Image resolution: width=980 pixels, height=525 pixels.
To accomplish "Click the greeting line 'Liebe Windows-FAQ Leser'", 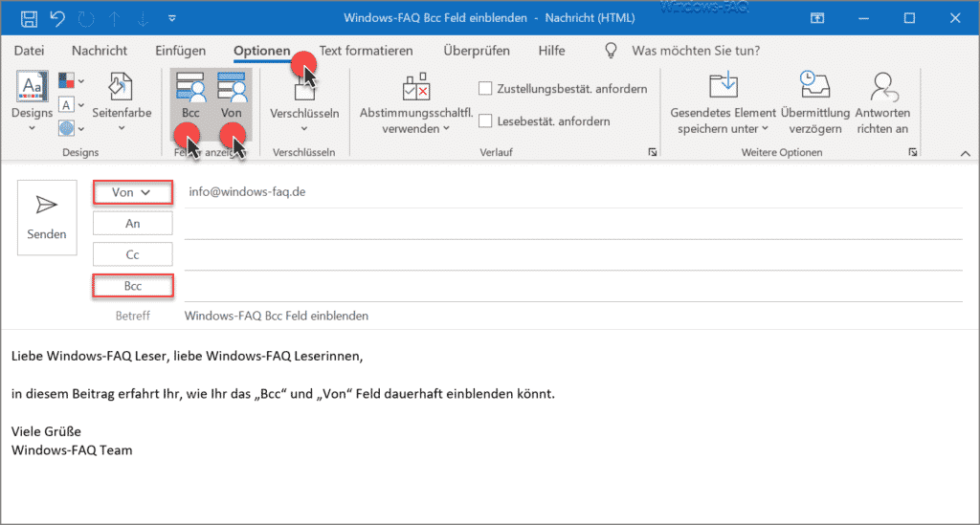I will pos(89,356).
